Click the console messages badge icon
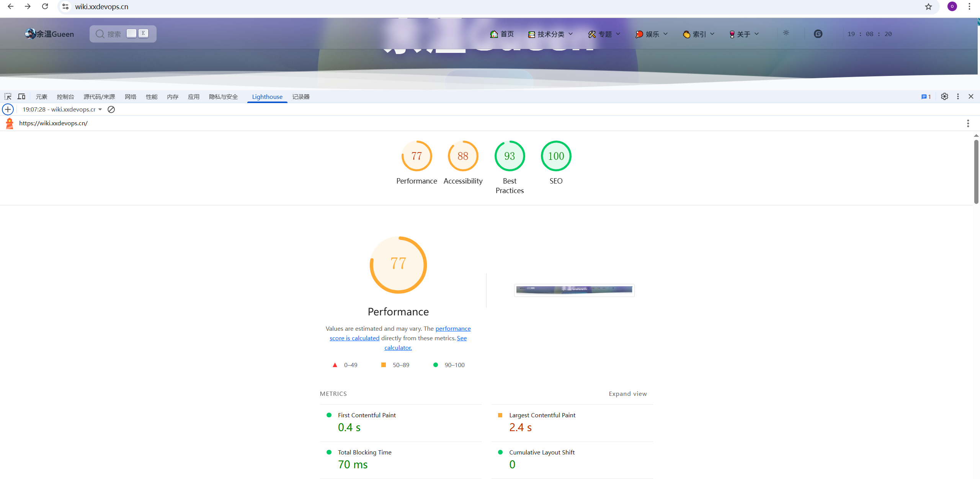The image size is (980, 479). pos(926,97)
